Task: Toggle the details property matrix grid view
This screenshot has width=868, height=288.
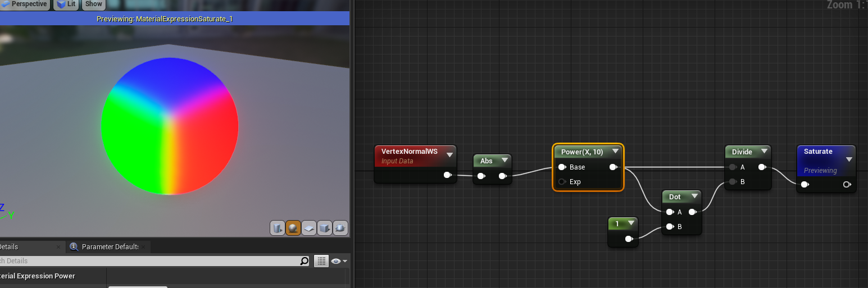Action: (x=321, y=261)
